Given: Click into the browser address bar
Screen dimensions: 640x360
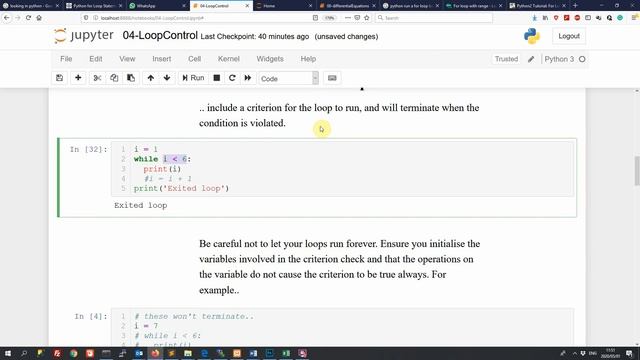Looking at the screenshot, I should click(x=196, y=18).
